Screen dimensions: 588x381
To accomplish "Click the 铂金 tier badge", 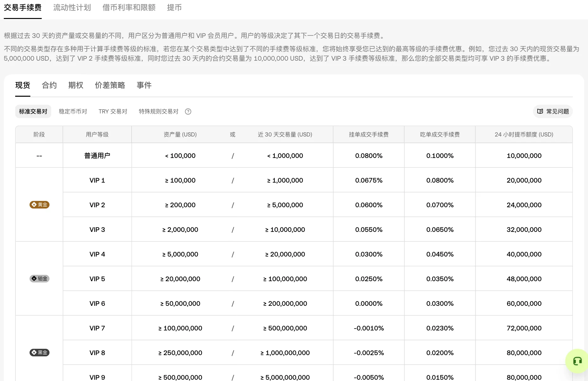I will (x=40, y=279).
